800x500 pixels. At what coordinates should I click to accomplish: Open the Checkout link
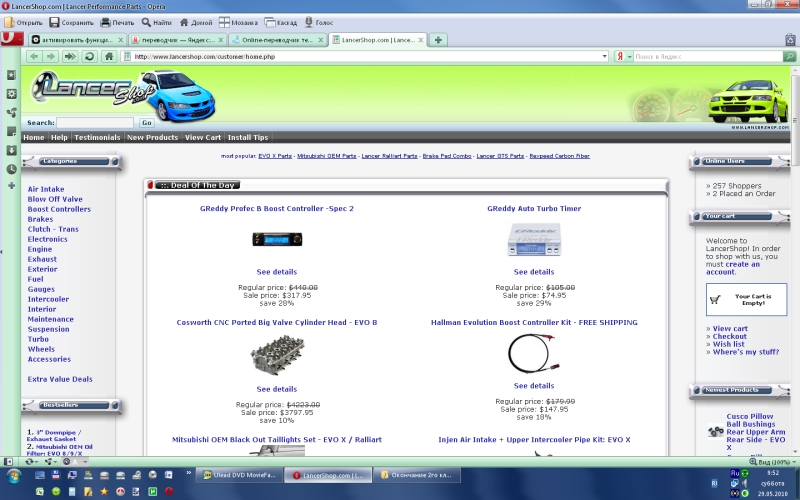[x=730, y=337]
